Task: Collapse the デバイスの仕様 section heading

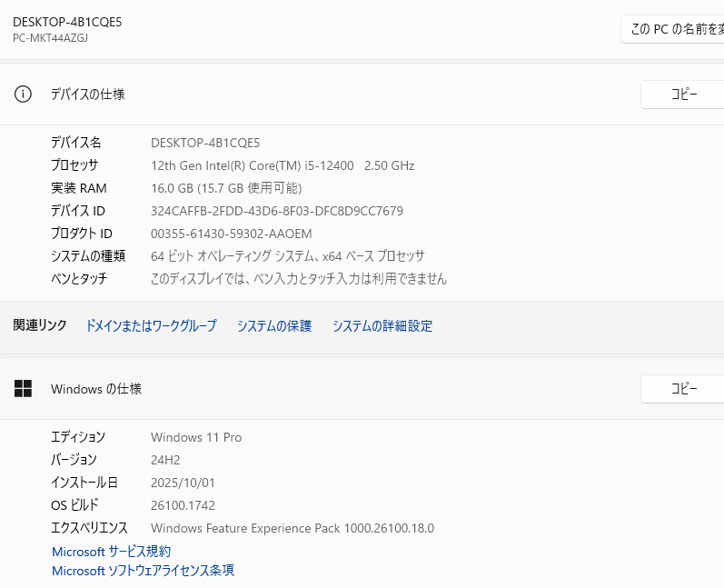Action: point(88,95)
